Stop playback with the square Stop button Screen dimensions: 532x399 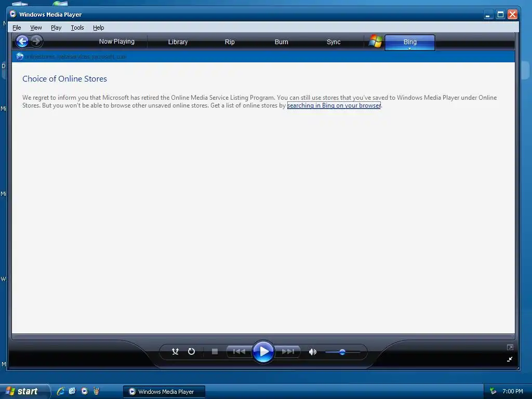(x=215, y=352)
